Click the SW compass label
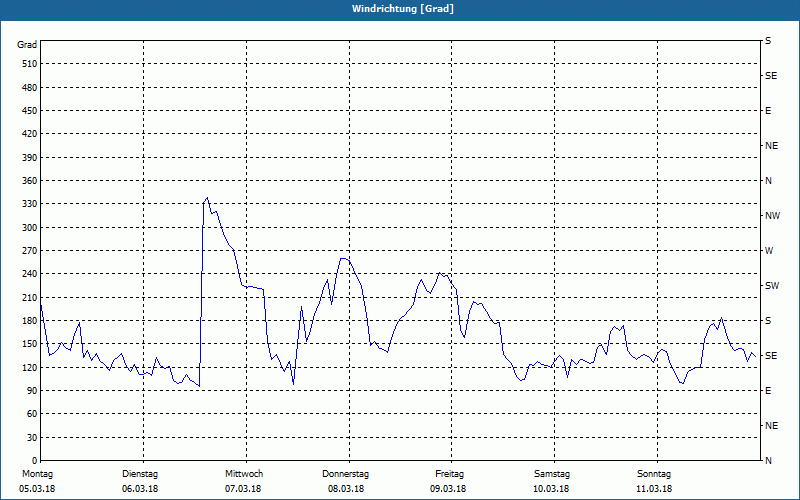Viewport: 800px width, 500px height. click(x=772, y=286)
